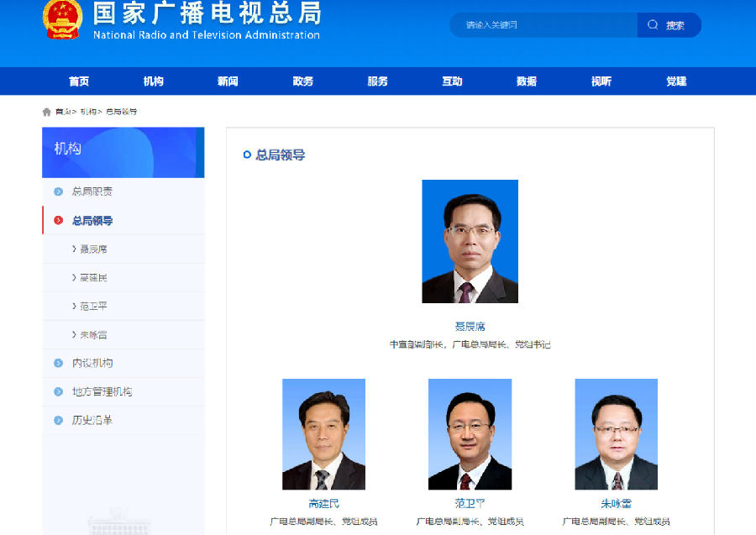
Task: Click the chevron before sidebar 范卫平
Action: pyautogui.click(x=74, y=306)
